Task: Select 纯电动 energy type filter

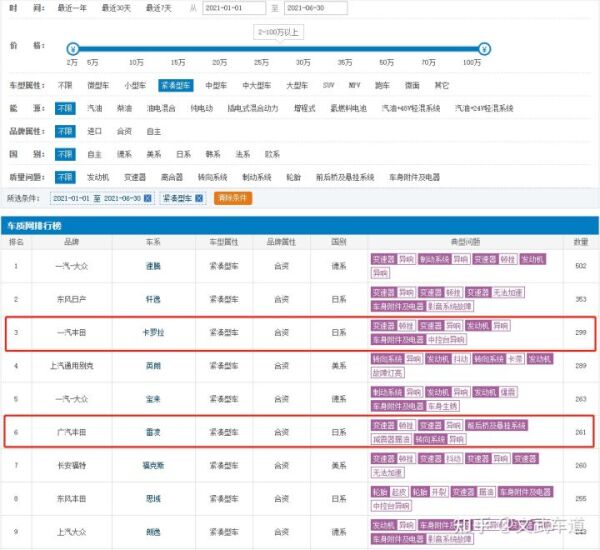Action: (203, 108)
